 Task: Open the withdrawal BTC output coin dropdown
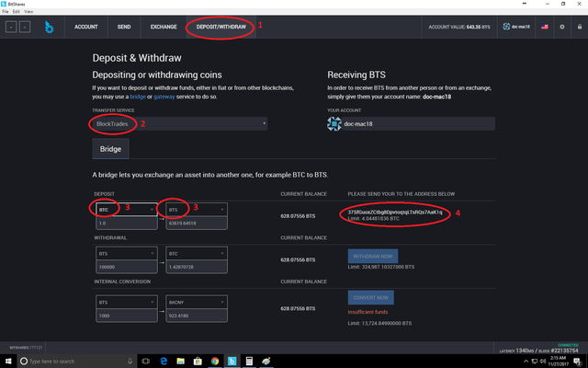point(197,254)
